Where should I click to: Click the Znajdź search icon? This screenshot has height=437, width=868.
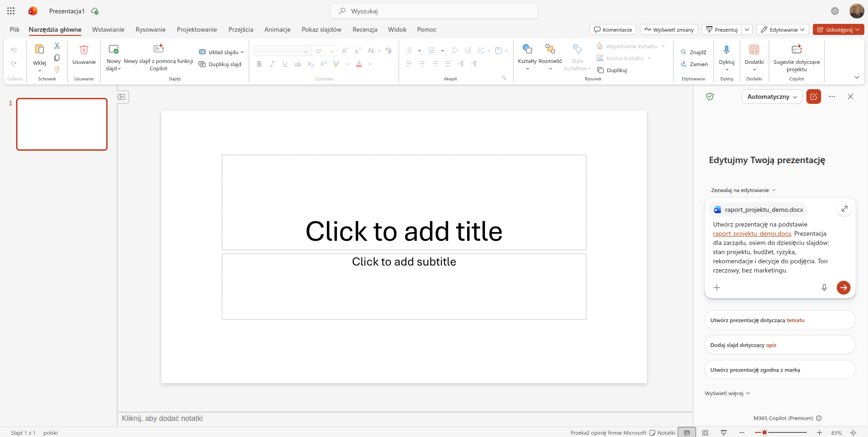click(x=684, y=52)
